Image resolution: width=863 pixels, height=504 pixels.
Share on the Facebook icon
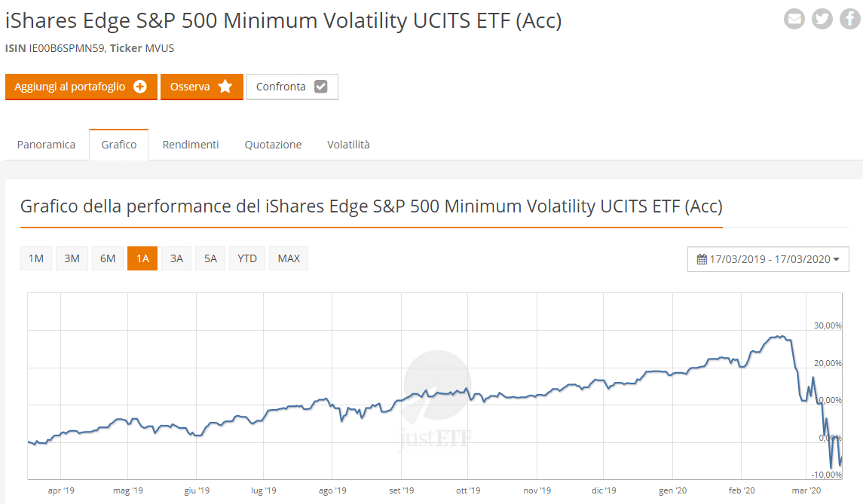coord(849,19)
